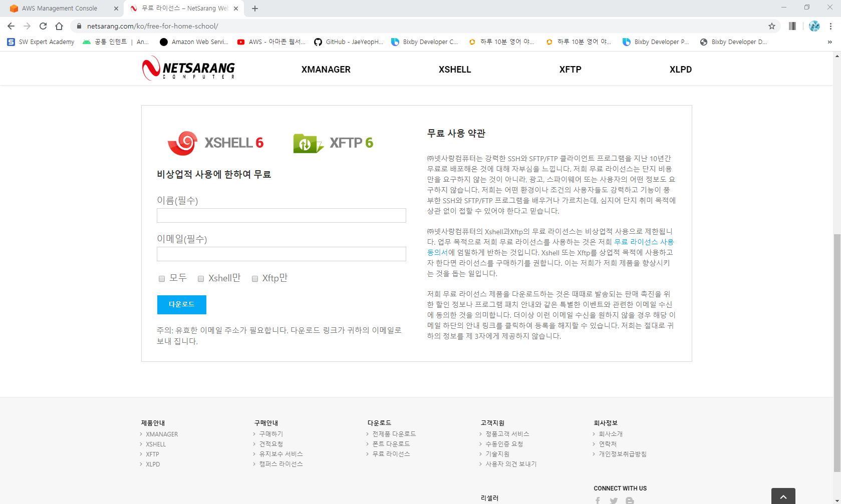
Task: Check the 모두 checkbox
Action: click(x=162, y=279)
